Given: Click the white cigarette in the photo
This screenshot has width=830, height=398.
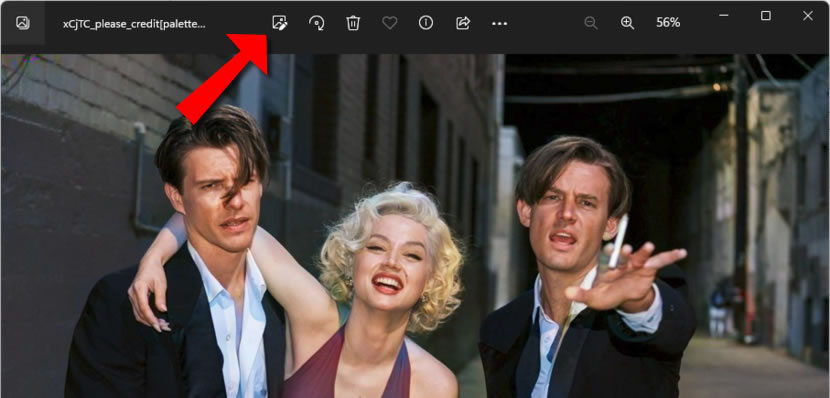Looking at the screenshot, I should (x=618, y=241).
